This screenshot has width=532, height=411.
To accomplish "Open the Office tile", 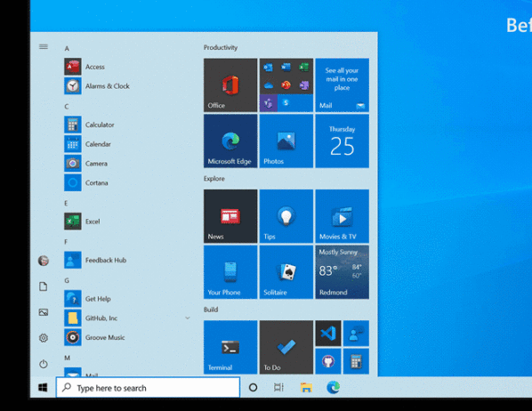I will [x=230, y=85].
